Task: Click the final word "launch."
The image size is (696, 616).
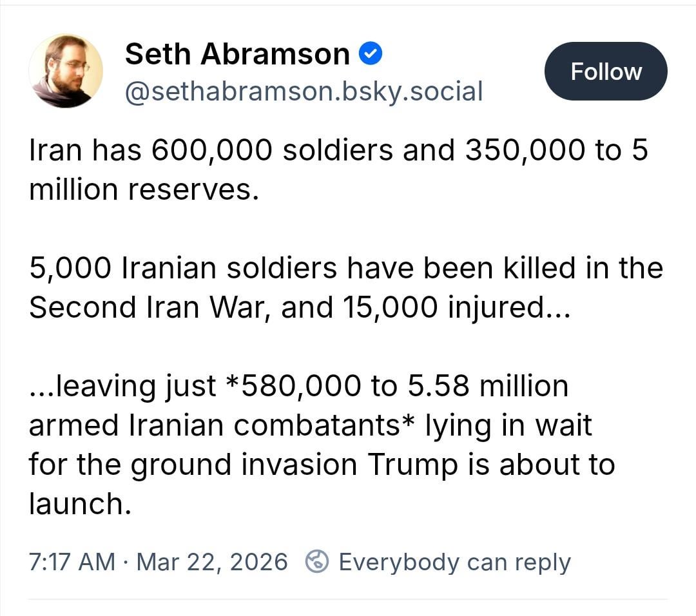Action: click(80, 503)
